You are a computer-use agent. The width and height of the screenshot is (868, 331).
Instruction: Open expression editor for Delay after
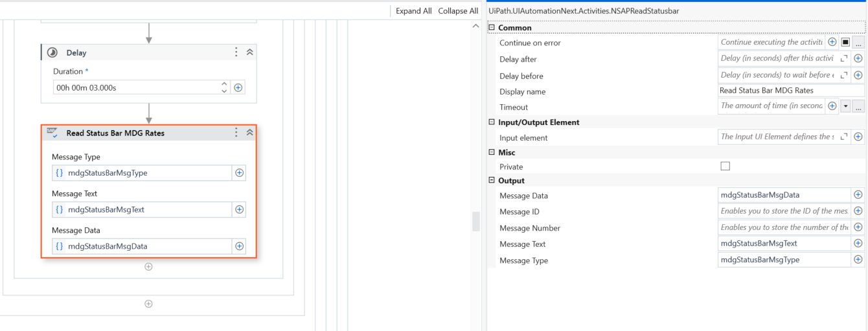click(844, 58)
